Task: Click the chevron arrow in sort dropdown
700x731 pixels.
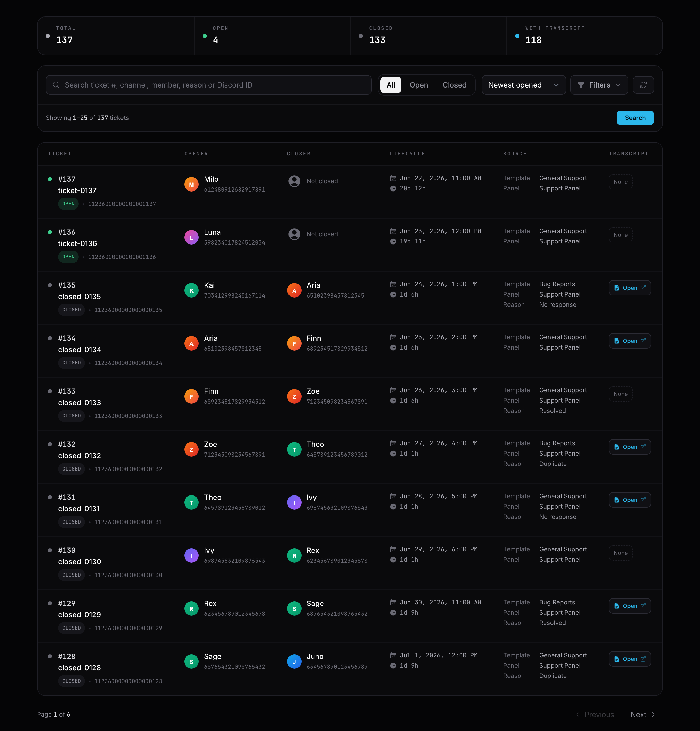Action: 556,85
